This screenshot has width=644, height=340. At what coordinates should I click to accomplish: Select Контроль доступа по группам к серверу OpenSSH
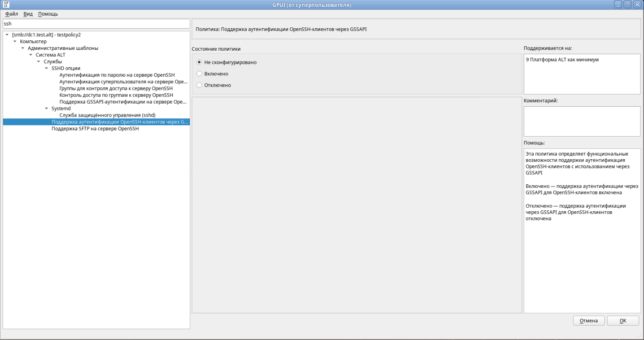(x=116, y=95)
